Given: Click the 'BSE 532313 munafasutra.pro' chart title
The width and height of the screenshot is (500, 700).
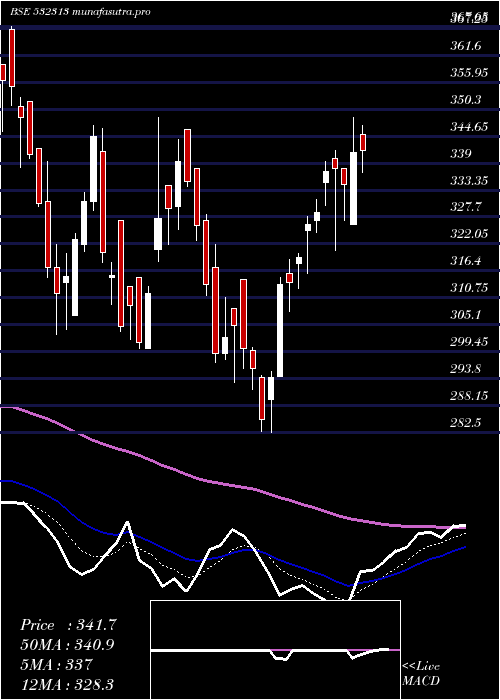Looking at the screenshot, I should pyautogui.click(x=80, y=12).
